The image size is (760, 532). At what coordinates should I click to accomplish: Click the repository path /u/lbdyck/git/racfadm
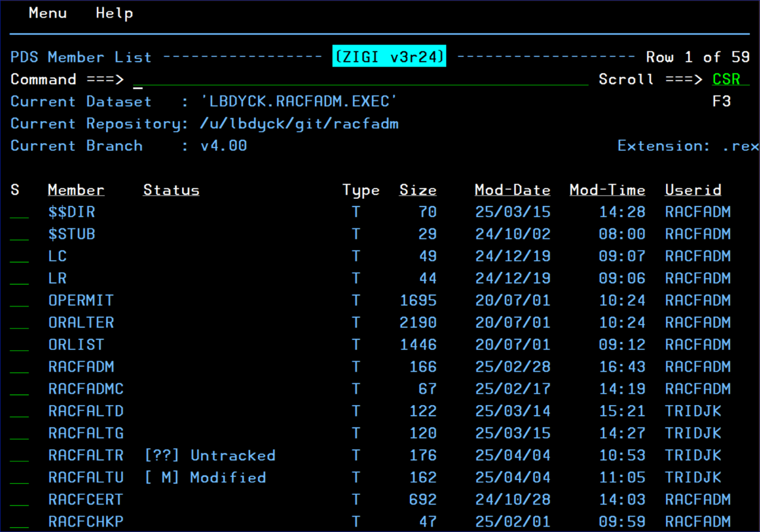tap(299, 123)
